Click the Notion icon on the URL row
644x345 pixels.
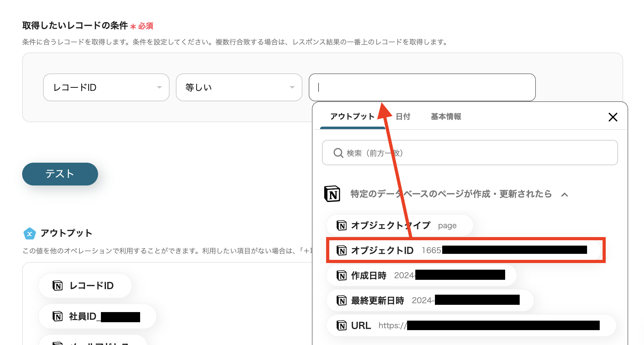coord(342,325)
